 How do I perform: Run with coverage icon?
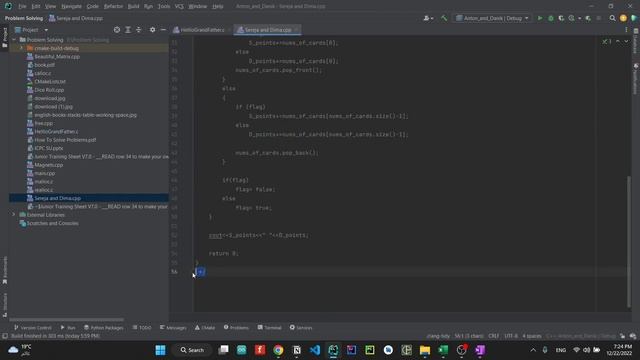(561, 18)
